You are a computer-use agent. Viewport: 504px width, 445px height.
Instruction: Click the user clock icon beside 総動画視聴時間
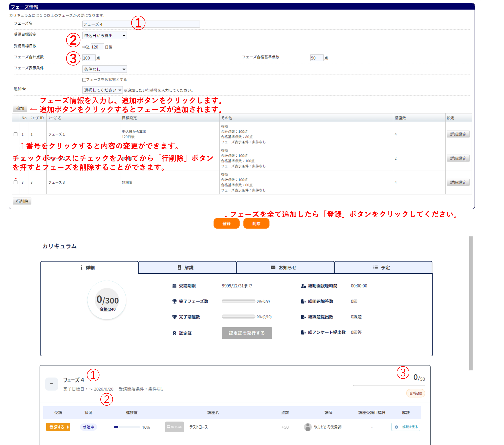click(x=303, y=286)
